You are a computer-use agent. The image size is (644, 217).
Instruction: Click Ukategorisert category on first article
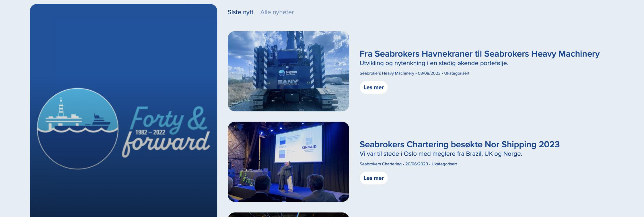457,73
